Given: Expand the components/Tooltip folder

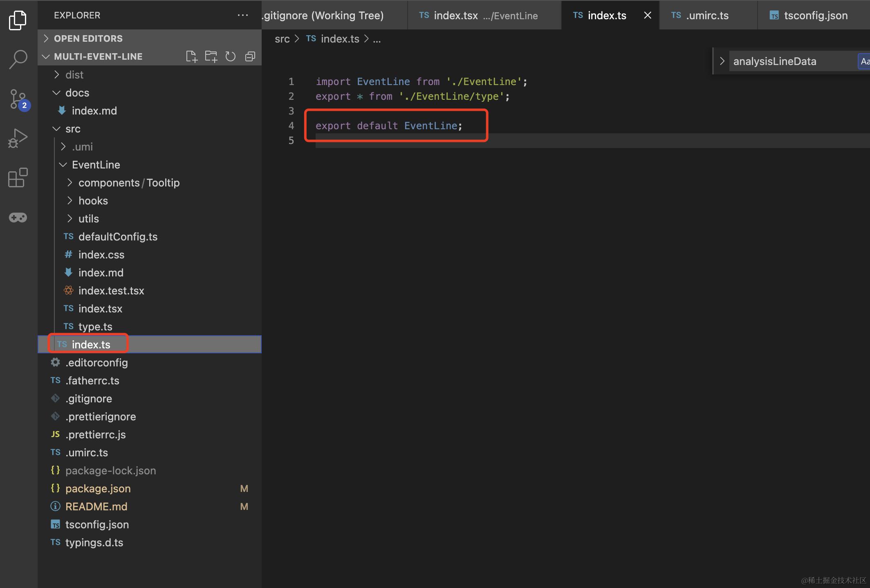Looking at the screenshot, I should point(150,182).
